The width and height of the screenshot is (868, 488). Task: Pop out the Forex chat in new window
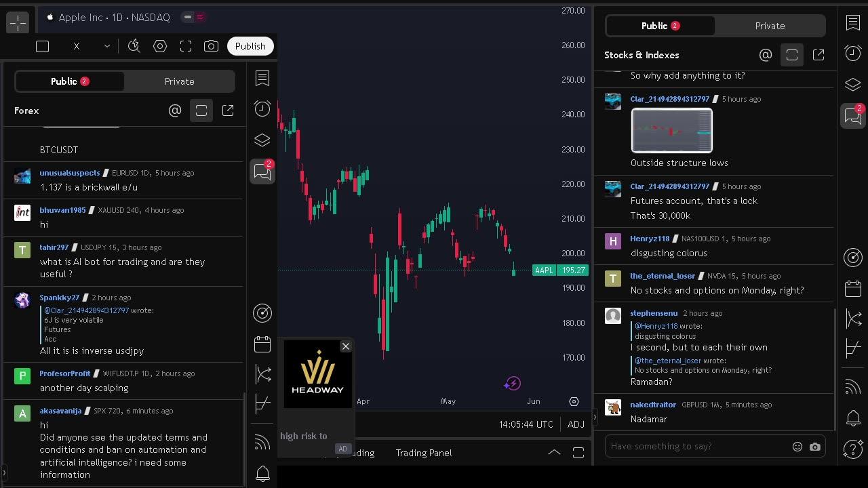click(228, 110)
